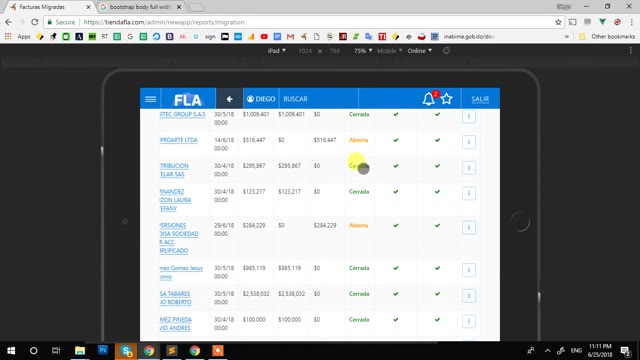Open the notifications bell icon

click(428, 99)
